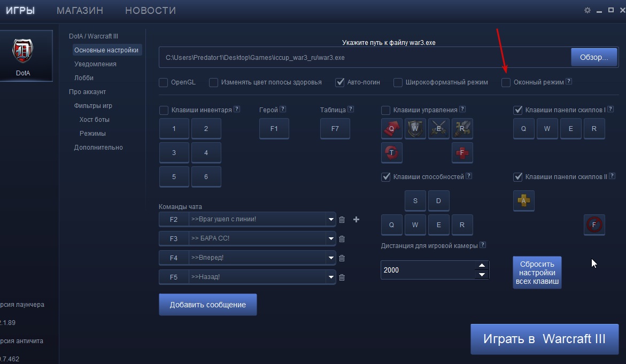Click Сбросить настройки всех клавиш button

(x=537, y=273)
